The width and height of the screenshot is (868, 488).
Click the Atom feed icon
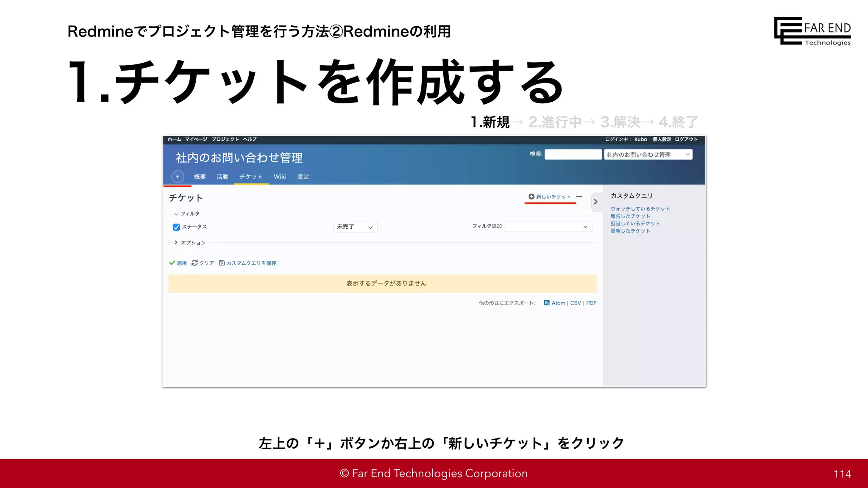[x=547, y=303]
